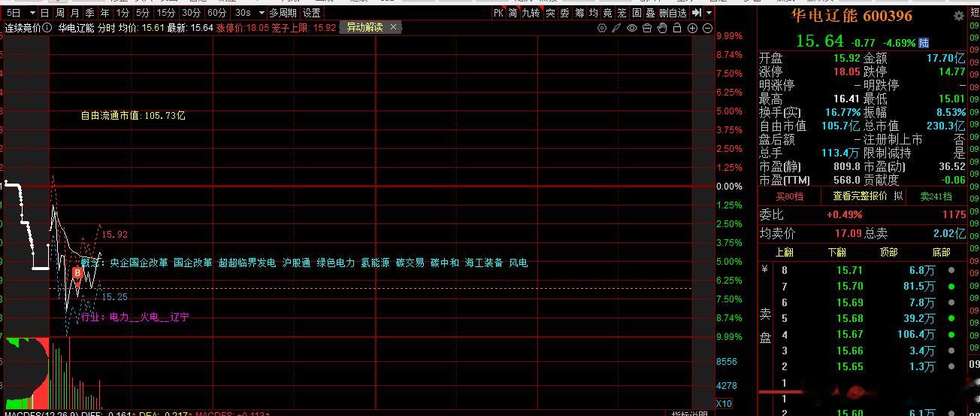Viewport: 980px width, 416px height.
Task: Select the 15分 period tab
Action: click(x=166, y=13)
